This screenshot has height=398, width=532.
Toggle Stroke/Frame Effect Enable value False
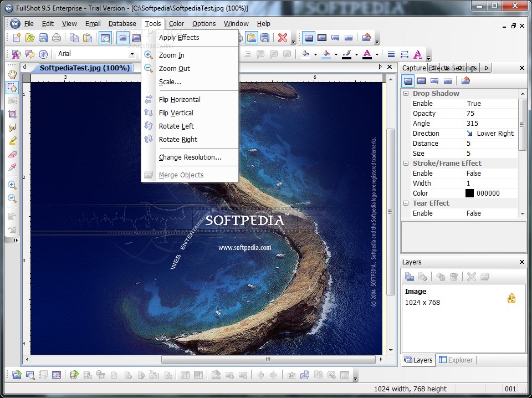(490, 174)
